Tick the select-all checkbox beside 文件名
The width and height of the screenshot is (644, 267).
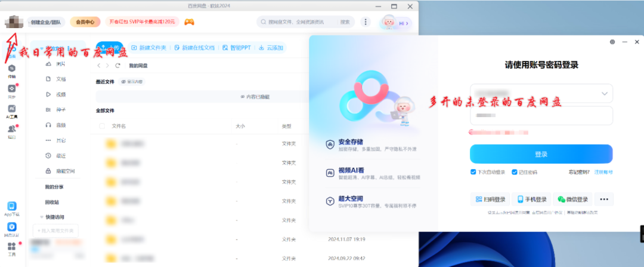(103, 126)
